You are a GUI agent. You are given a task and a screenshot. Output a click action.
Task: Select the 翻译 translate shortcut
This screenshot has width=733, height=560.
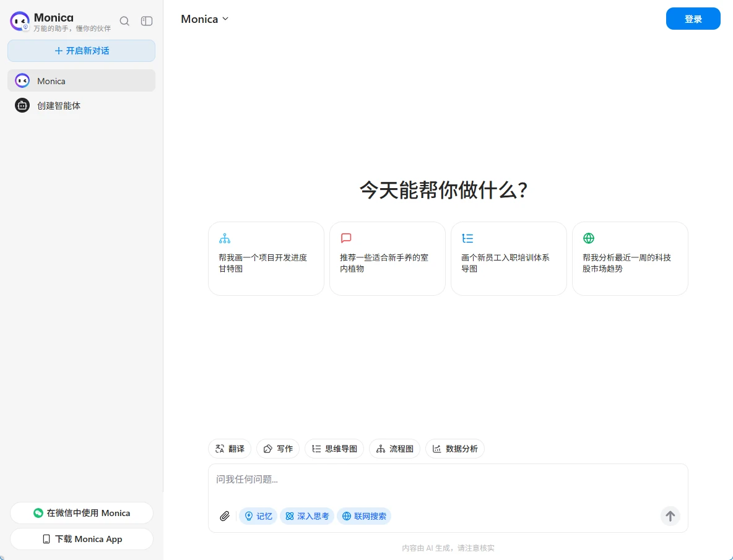(x=230, y=449)
